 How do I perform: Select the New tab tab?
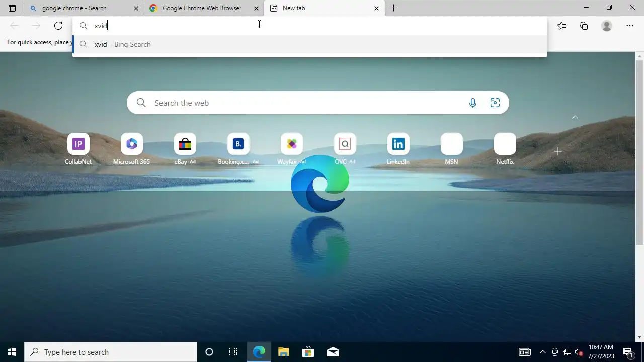click(x=324, y=8)
